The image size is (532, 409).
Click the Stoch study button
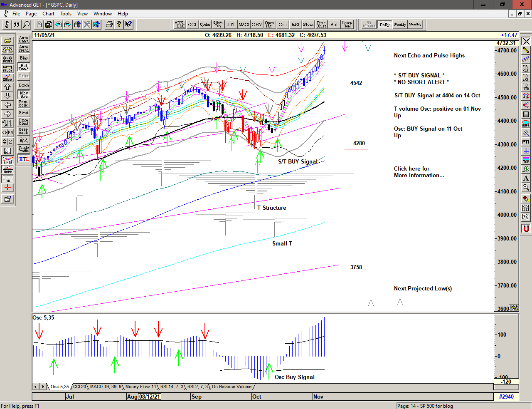pos(308,25)
